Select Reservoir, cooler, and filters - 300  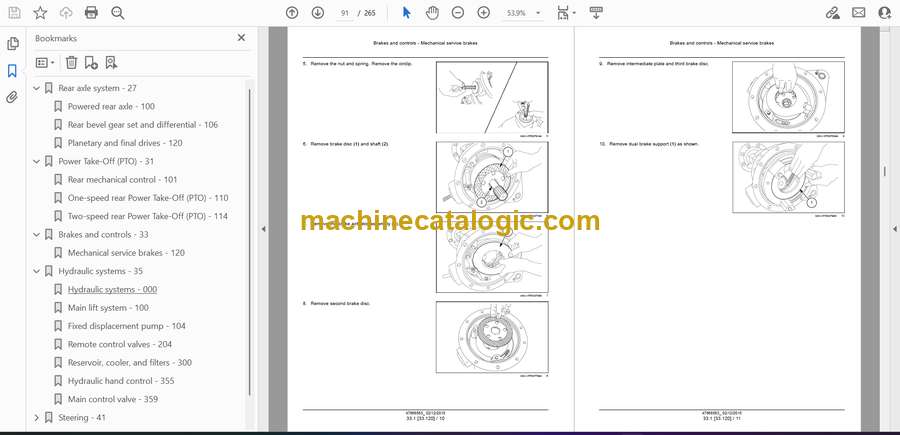(130, 363)
